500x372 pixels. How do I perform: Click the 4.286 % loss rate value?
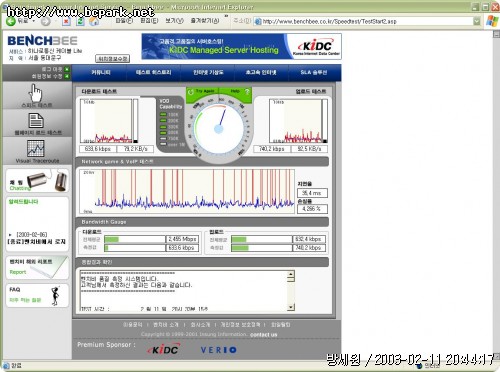[312, 209]
